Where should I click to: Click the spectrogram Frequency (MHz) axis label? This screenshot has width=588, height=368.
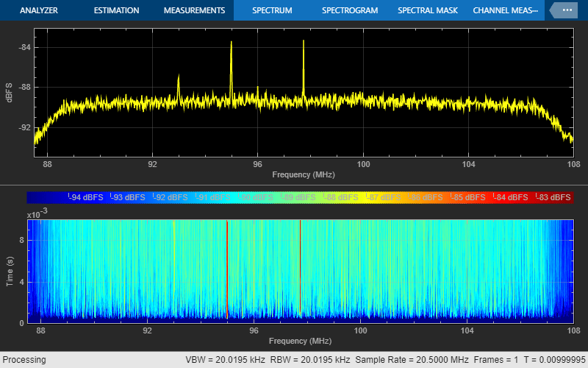(300, 341)
